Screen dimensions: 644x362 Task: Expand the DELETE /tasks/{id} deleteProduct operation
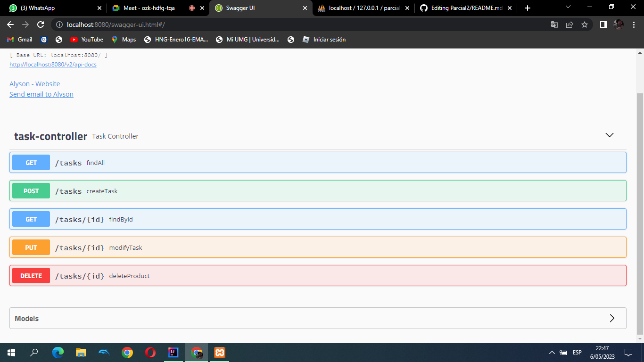(318, 276)
